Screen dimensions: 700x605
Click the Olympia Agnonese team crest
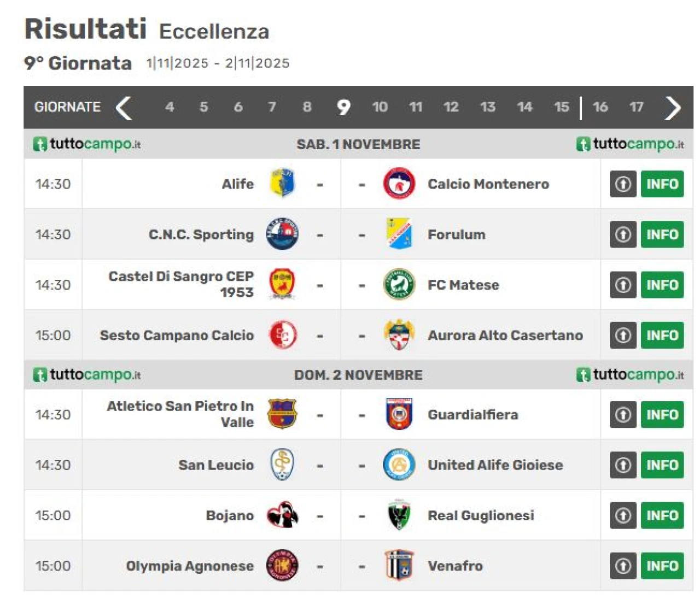coord(282,566)
